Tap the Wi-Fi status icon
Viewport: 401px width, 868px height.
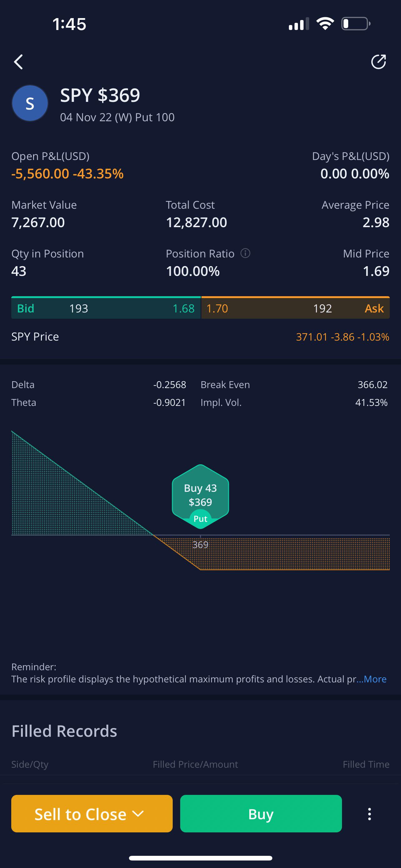click(325, 24)
